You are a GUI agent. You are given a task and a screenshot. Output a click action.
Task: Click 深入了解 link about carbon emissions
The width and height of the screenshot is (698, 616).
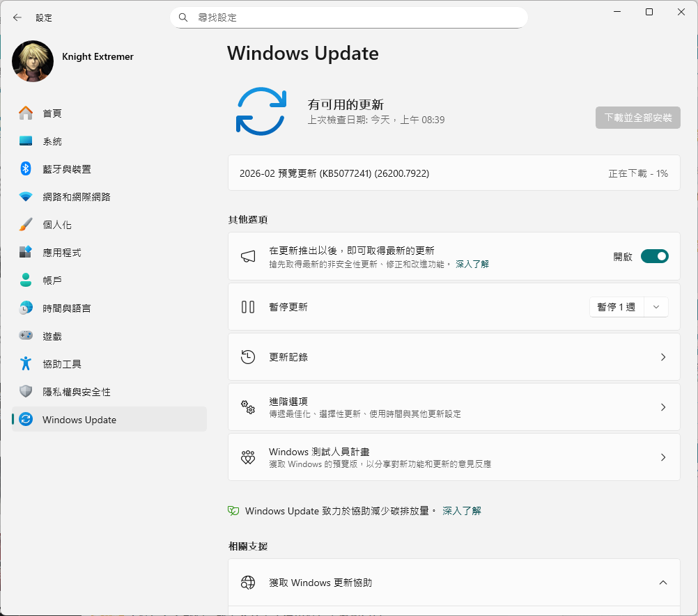[462, 511]
